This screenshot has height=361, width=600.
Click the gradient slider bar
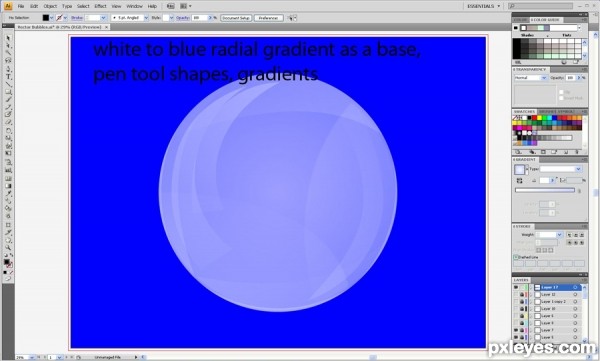(545, 190)
